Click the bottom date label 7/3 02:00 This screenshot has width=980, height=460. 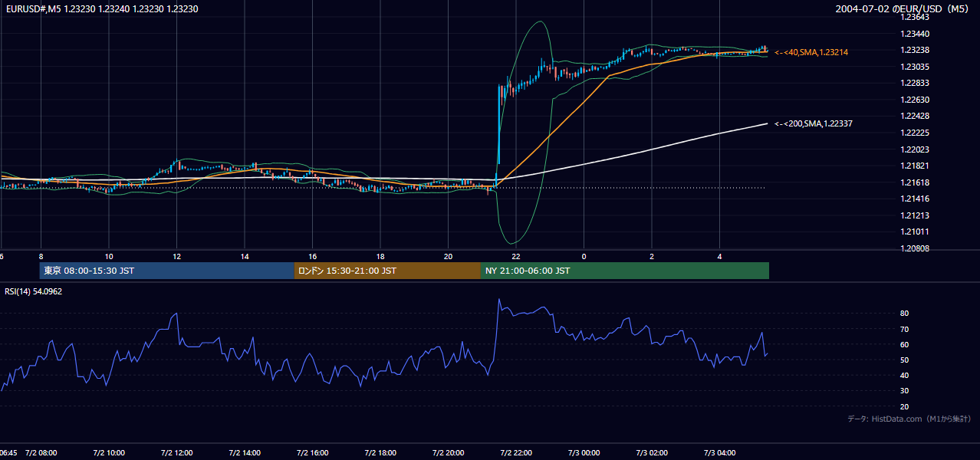coord(652,452)
